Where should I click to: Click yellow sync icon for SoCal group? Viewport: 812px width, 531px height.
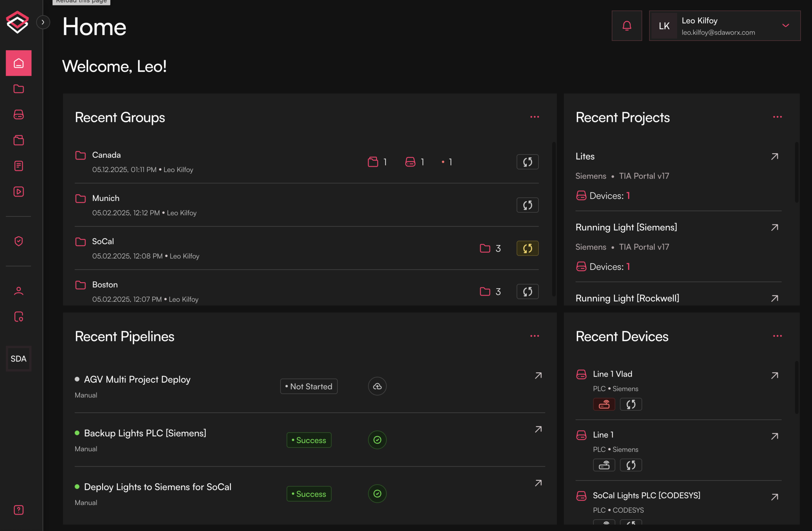click(527, 248)
